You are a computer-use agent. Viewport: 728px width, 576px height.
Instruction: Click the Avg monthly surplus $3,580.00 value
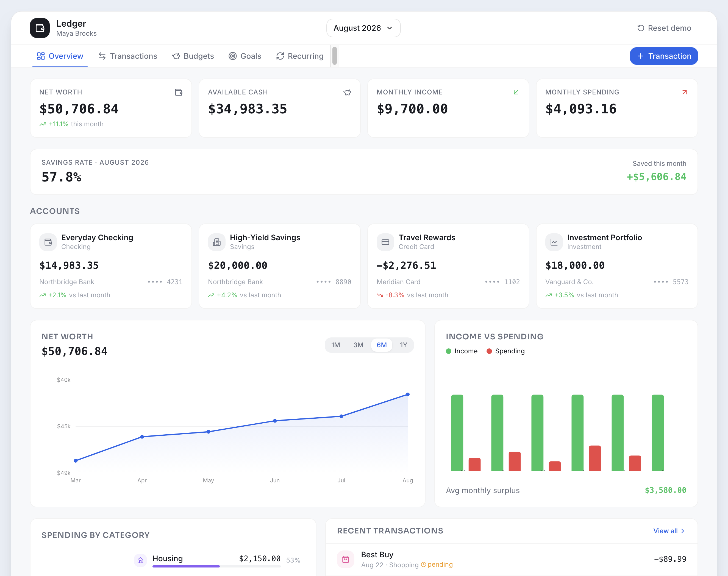666,490
